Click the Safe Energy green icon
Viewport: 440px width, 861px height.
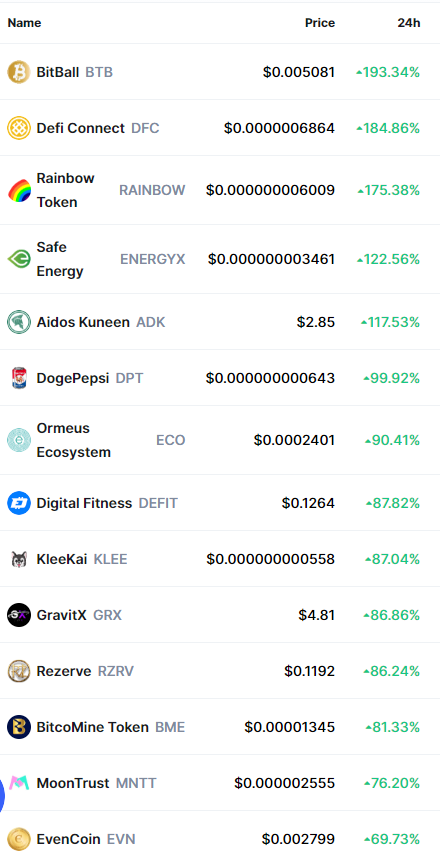pos(19,259)
